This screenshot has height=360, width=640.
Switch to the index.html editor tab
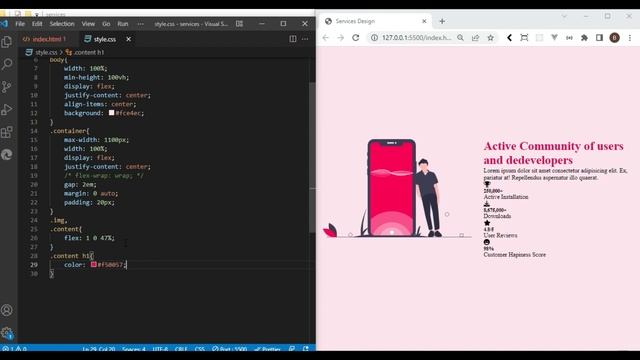tap(44, 39)
